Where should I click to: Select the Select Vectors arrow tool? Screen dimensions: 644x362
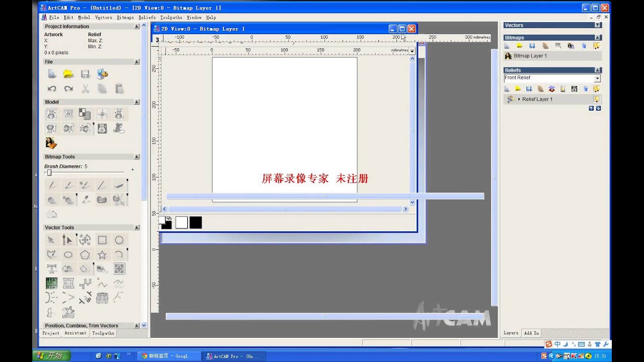[51, 240]
